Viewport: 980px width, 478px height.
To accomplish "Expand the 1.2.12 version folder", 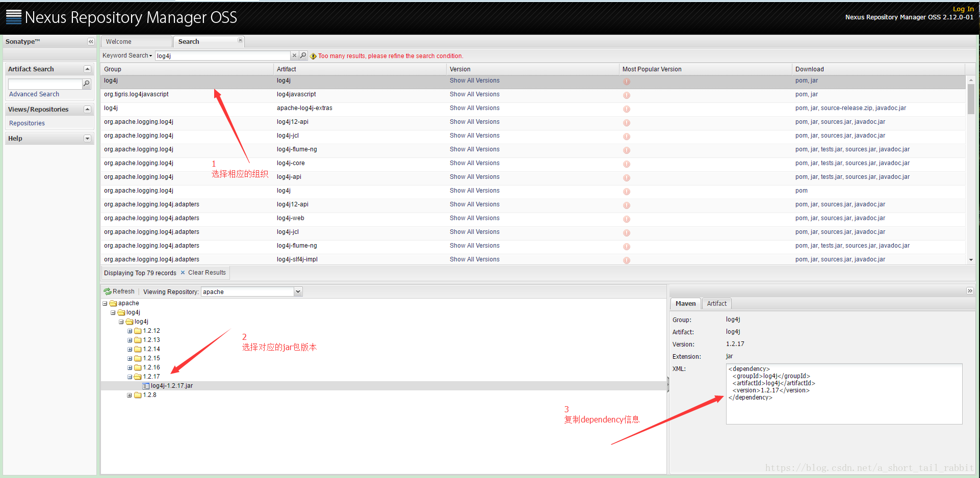I will click(130, 331).
